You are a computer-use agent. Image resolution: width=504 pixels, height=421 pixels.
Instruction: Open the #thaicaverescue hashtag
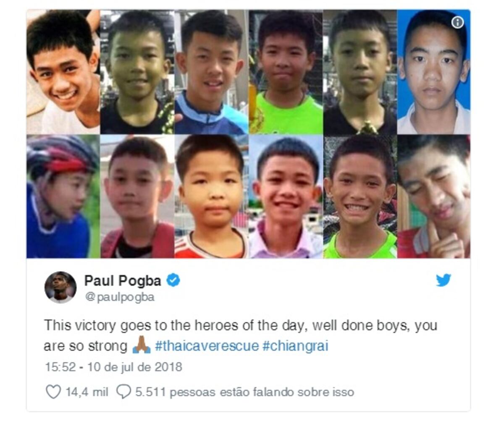coord(207,346)
